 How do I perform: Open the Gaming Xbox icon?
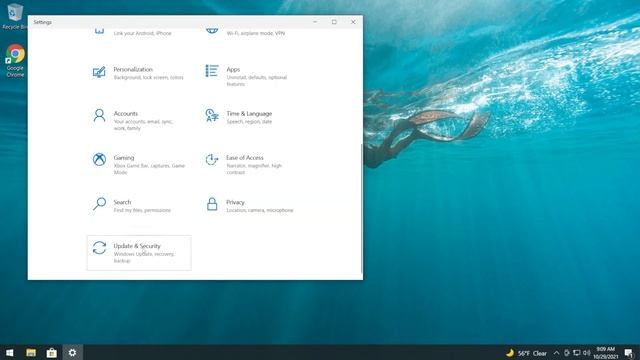point(99,159)
